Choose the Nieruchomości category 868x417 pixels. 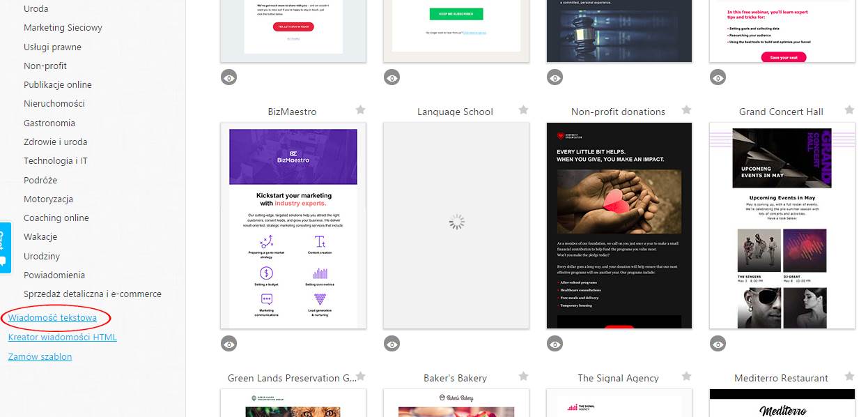[54, 103]
